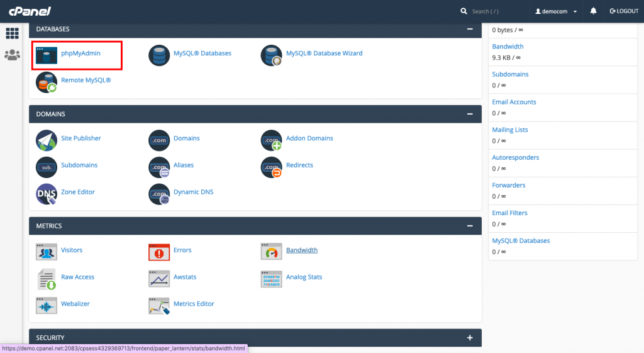Open the Redirects link
This screenshot has width=644, height=353.
tap(299, 165)
